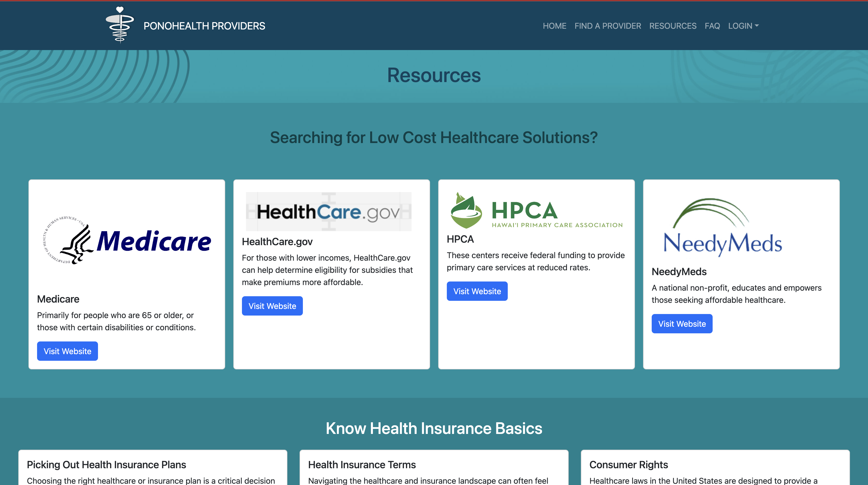Select the Health Insurance Terms title

click(362, 465)
